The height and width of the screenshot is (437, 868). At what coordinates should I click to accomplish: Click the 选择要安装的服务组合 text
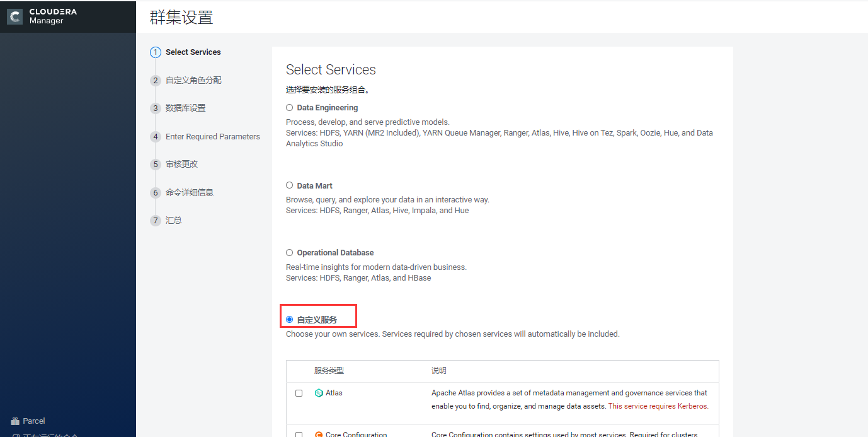328,90
